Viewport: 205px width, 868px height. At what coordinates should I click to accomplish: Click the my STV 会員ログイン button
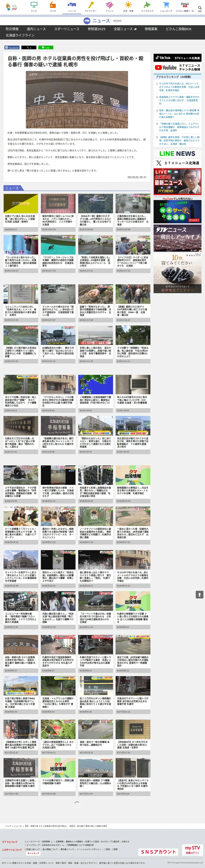(x=193, y=849)
